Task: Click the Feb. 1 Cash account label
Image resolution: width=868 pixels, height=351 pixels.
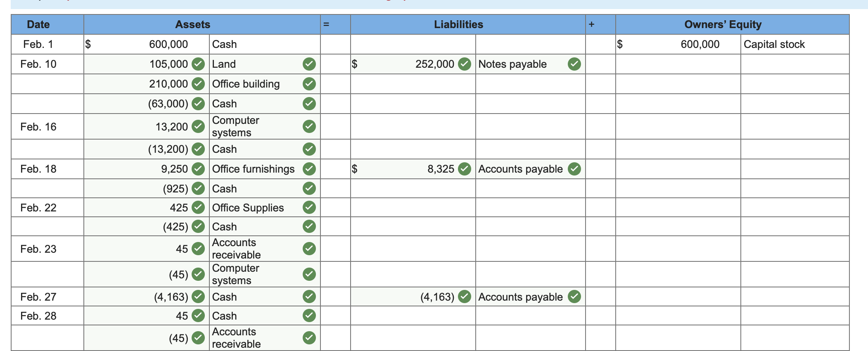Action: point(225,44)
